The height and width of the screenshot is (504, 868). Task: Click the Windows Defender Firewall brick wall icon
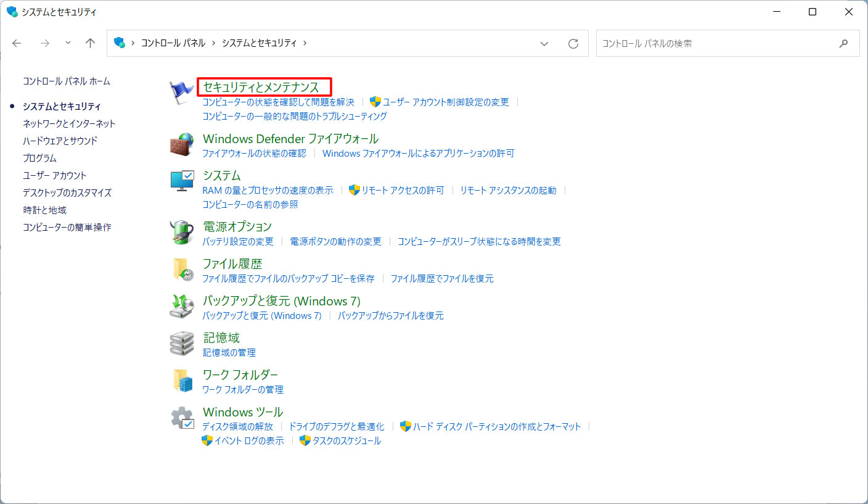[182, 145]
